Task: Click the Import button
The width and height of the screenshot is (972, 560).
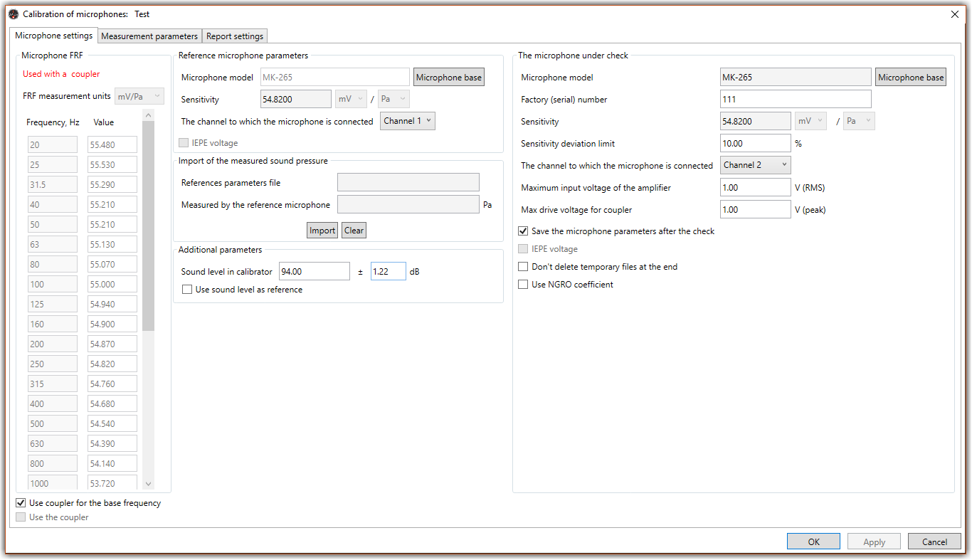Action: pyautogui.click(x=322, y=231)
